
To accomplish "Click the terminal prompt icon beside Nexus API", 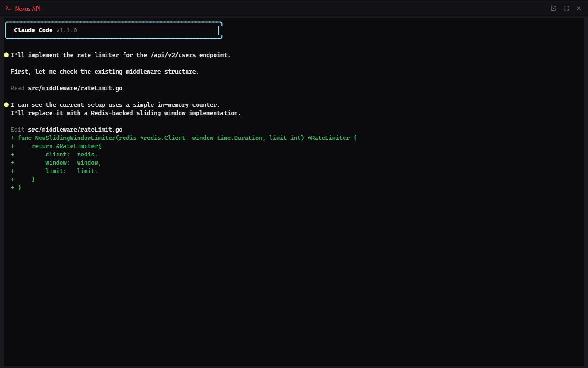I will [x=7, y=8].
